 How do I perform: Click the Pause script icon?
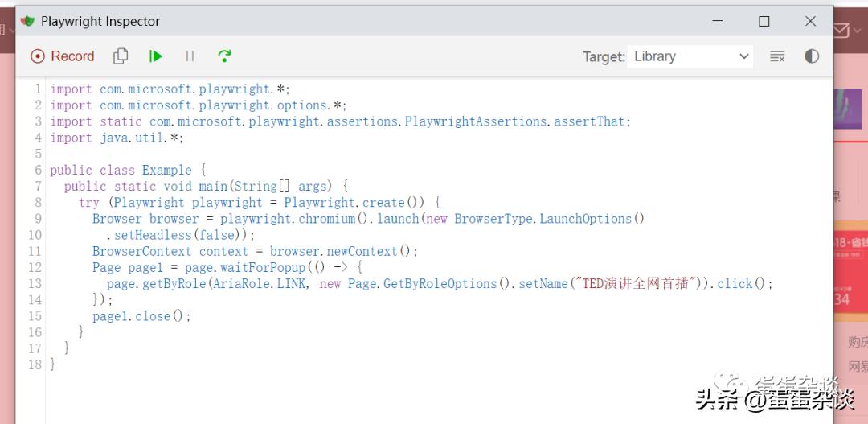(x=190, y=56)
